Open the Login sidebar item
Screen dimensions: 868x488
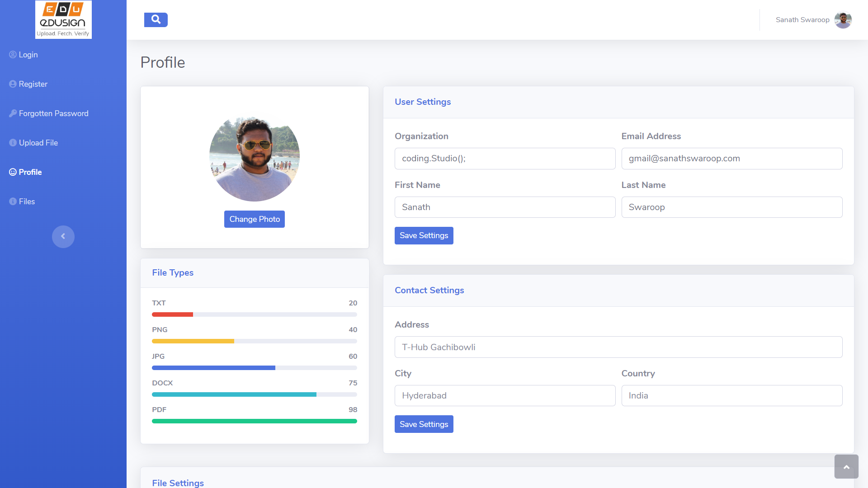click(28, 55)
